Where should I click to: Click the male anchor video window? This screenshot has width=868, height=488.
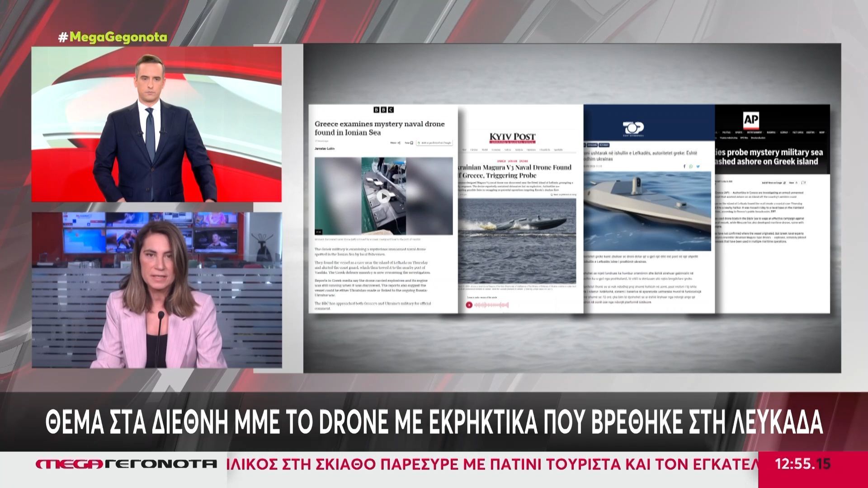(156, 124)
